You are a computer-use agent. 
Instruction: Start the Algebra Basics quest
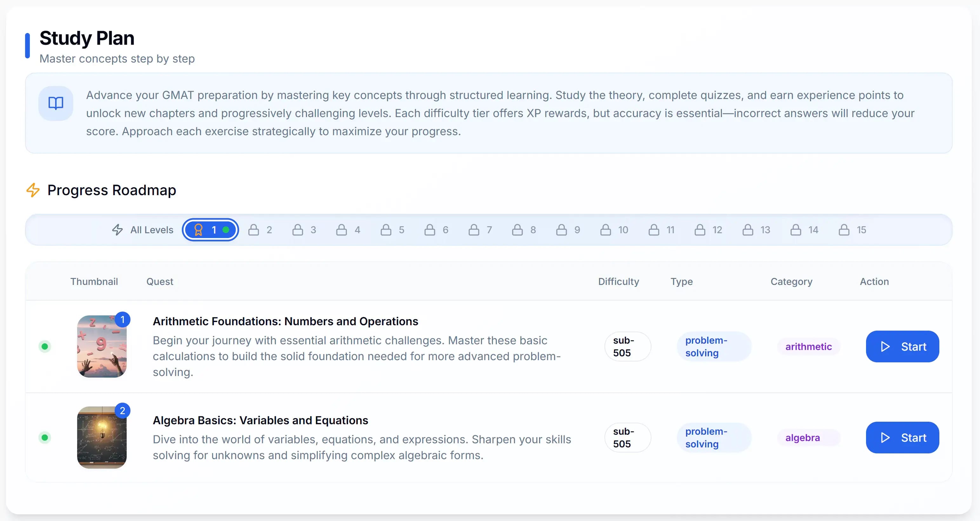point(903,437)
